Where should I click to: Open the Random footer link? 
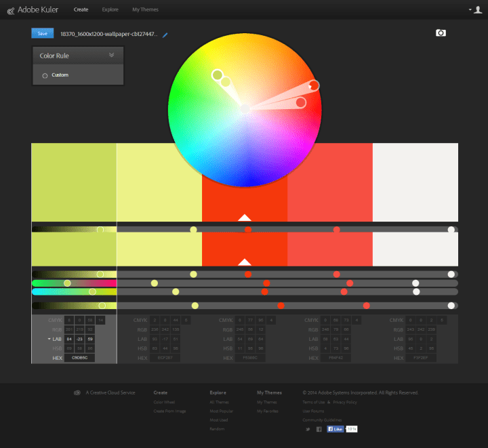(x=217, y=429)
